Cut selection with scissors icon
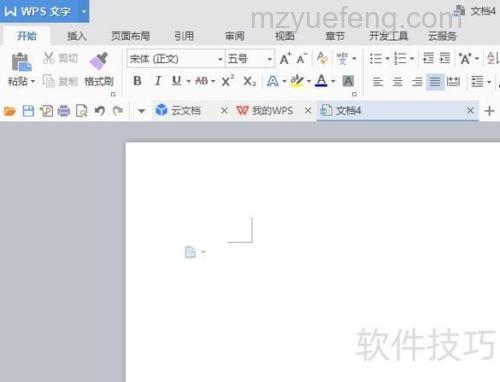This screenshot has width=500, height=382. 49,58
